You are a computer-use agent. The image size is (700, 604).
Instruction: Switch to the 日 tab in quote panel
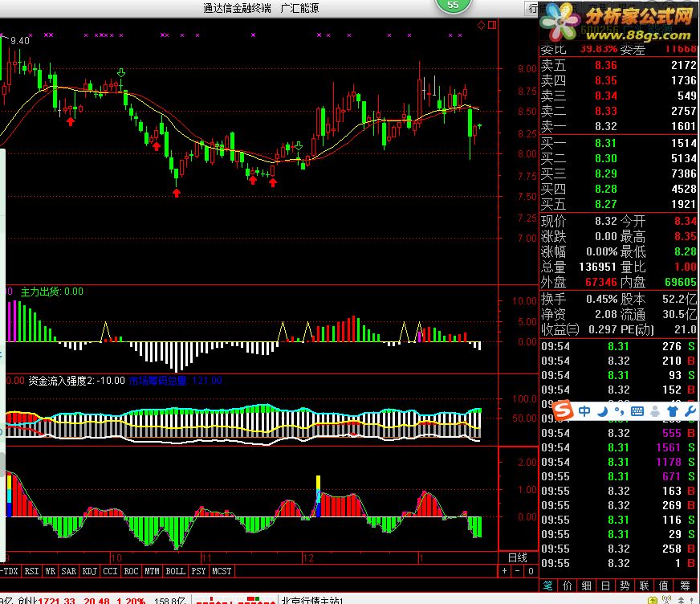pyautogui.click(x=606, y=586)
